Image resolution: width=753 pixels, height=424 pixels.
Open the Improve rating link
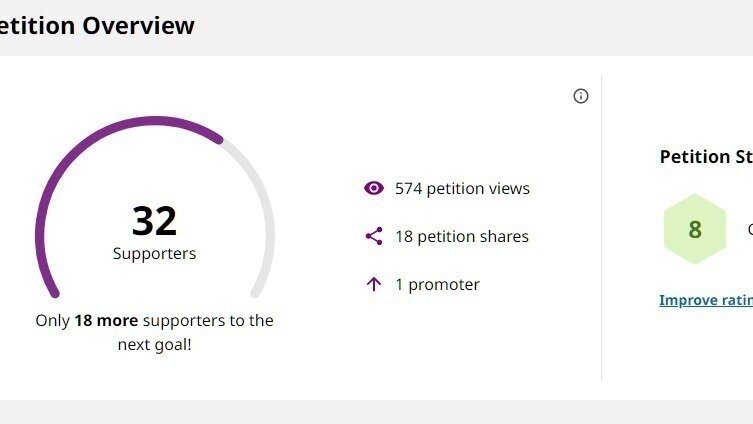705,300
